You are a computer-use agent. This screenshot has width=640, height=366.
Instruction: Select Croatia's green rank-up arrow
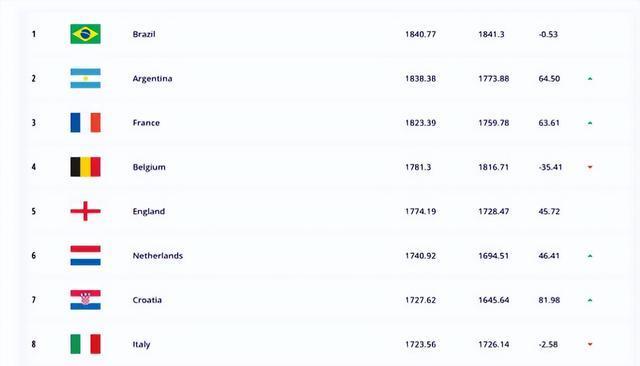(590, 300)
